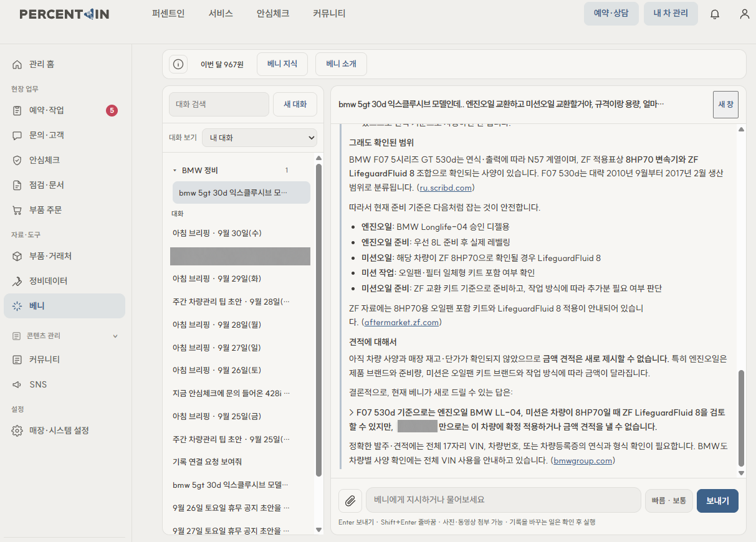Click the list icon for 커뮤니티 sidebar item

click(17, 359)
